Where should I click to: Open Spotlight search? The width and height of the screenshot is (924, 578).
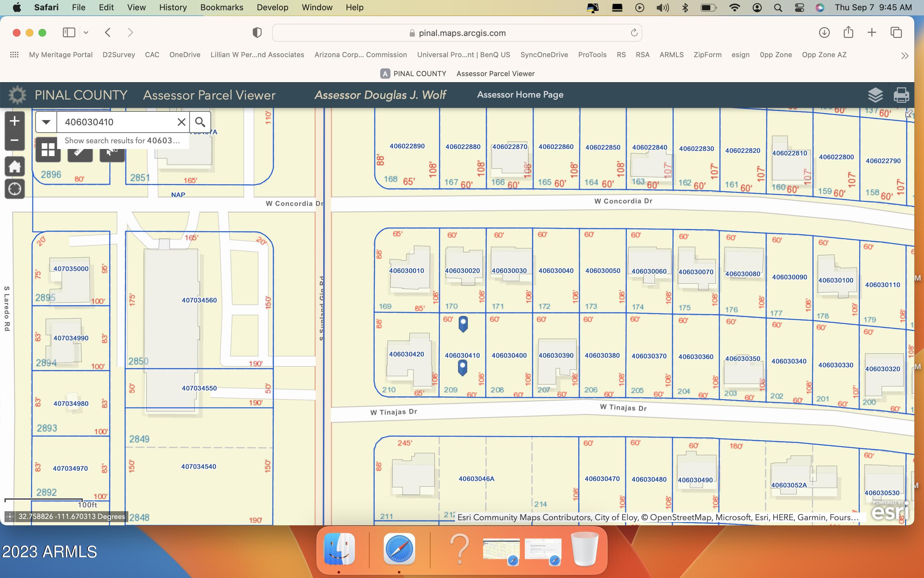[778, 8]
